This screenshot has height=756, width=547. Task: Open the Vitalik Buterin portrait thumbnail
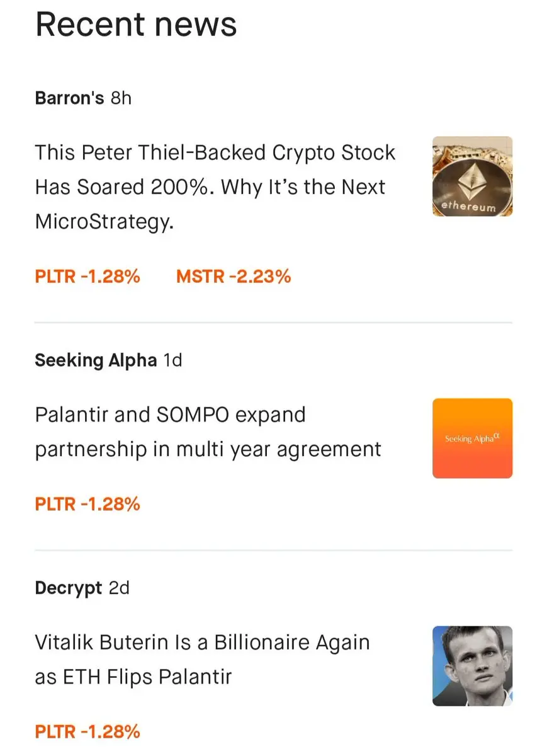point(472,666)
